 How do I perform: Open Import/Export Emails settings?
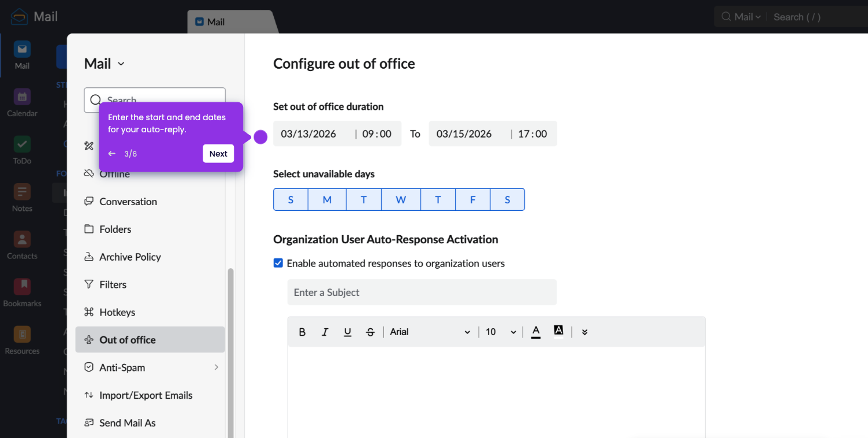click(x=150, y=395)
